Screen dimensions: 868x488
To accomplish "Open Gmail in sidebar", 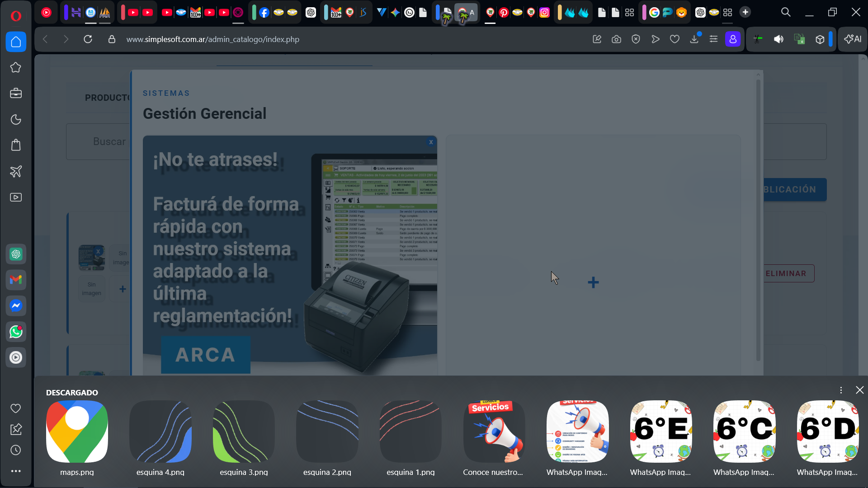I will pyautogui.click(x=16, y=280).
